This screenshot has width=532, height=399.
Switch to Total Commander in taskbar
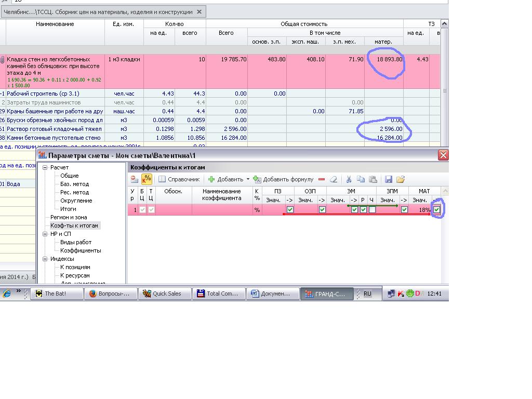pyautogui.click(x=218, y=294)
